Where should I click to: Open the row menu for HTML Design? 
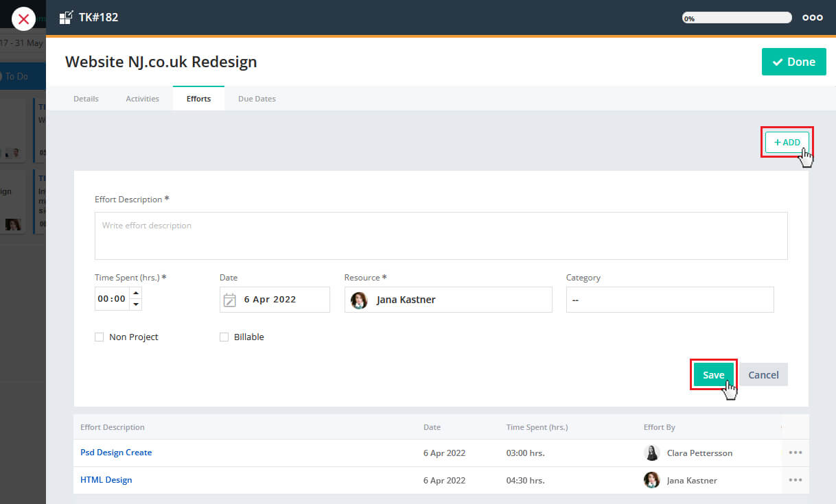click(796, 480)
